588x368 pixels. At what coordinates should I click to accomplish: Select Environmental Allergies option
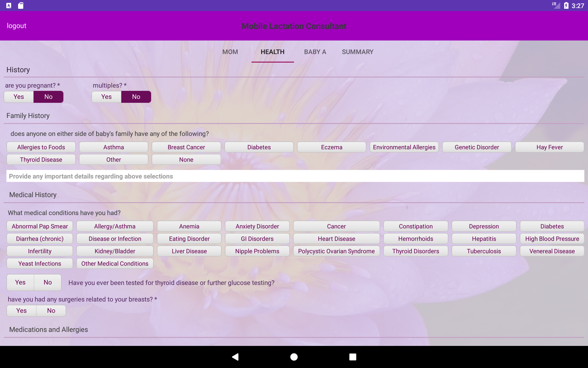(x=404, y=147)
